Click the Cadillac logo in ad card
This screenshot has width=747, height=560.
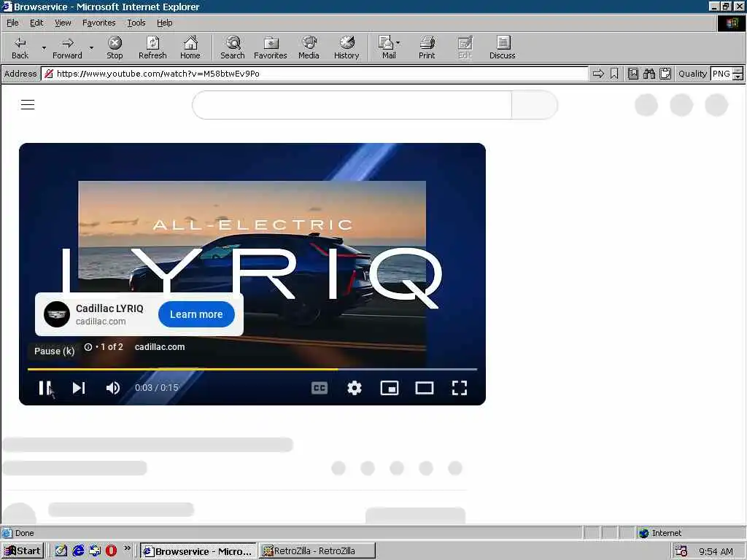(x=57, y=314)
